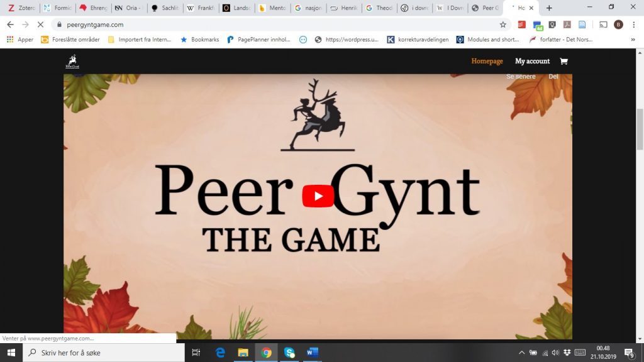Screen dimensions: 644x362
Task: Switch to the I Dovn Wikipedia tab
Action: 450,8
